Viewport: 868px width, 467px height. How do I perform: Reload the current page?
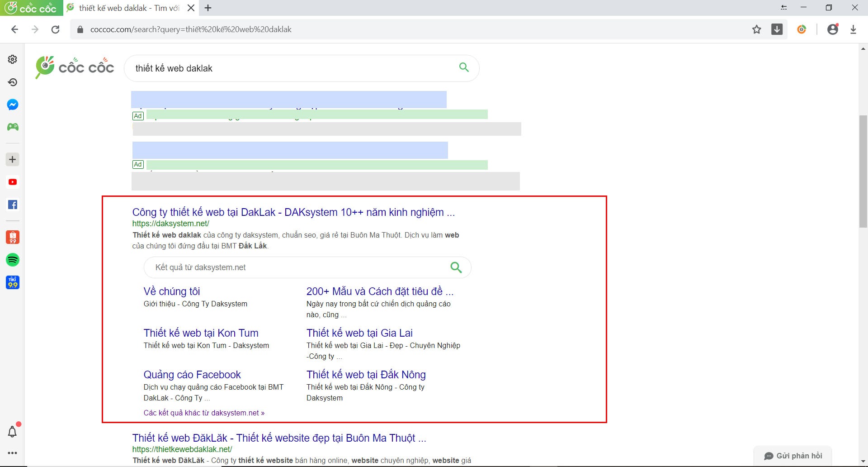pos(55,29)
